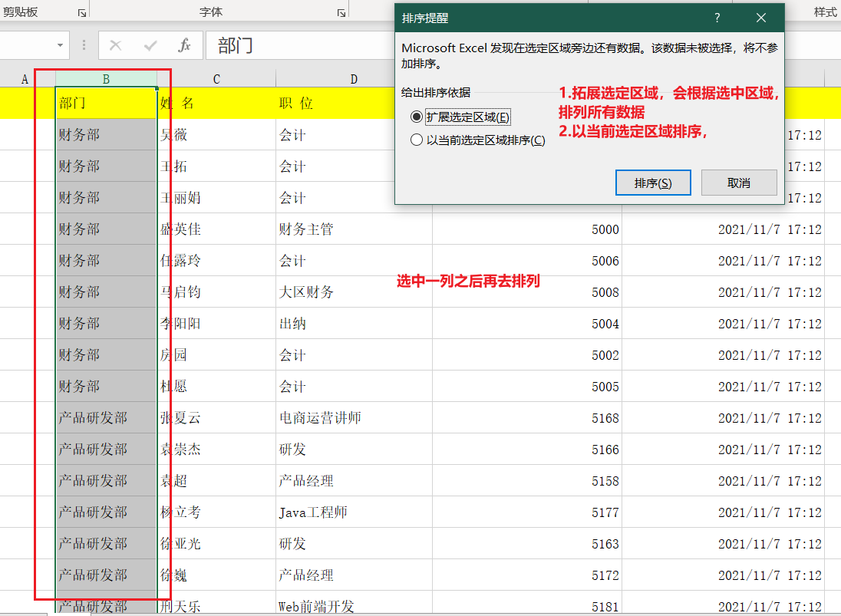Confirm formula entry with checkmark icon

pos(150,45)
